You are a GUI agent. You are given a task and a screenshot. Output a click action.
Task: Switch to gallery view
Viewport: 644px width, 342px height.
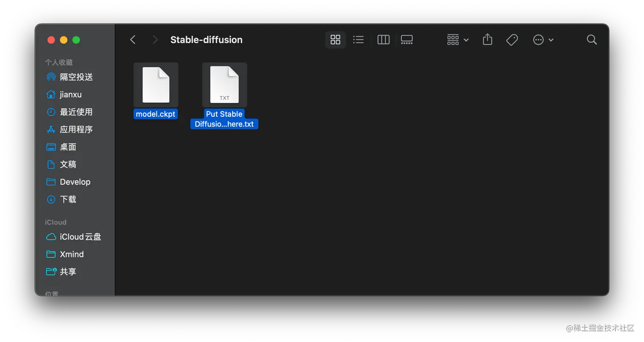tap(407, 40)
